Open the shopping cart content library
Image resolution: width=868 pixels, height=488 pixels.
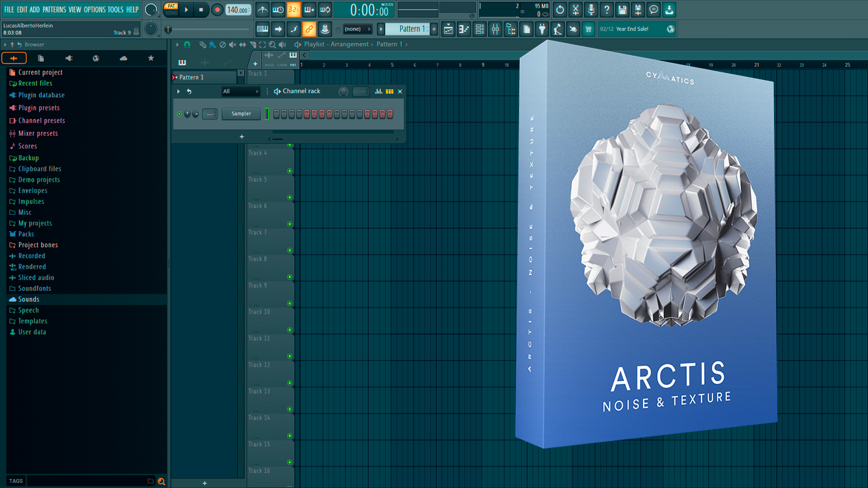tap(588, 29)
